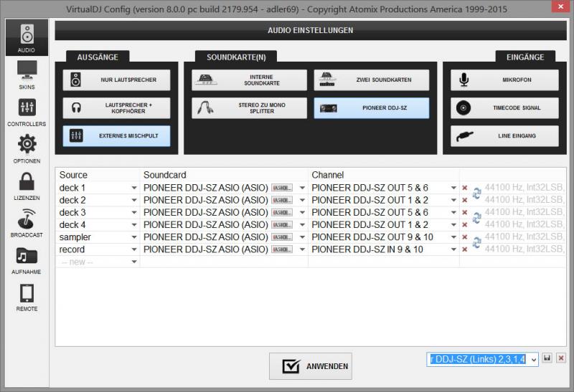Add Mikrofon input
This screenshot has height=392, width=574.
504,80
